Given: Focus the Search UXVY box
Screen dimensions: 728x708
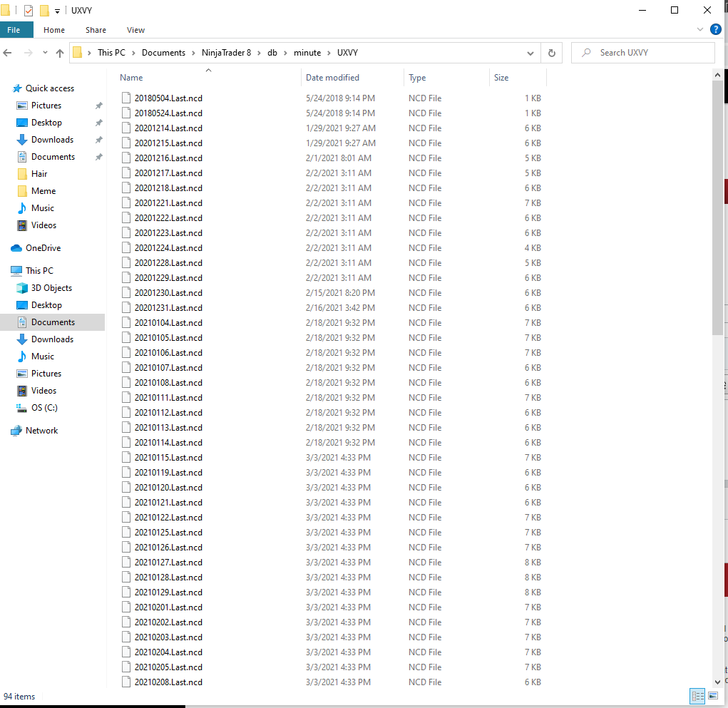Looking at the screenshot, I should click(x=643, y=53).
